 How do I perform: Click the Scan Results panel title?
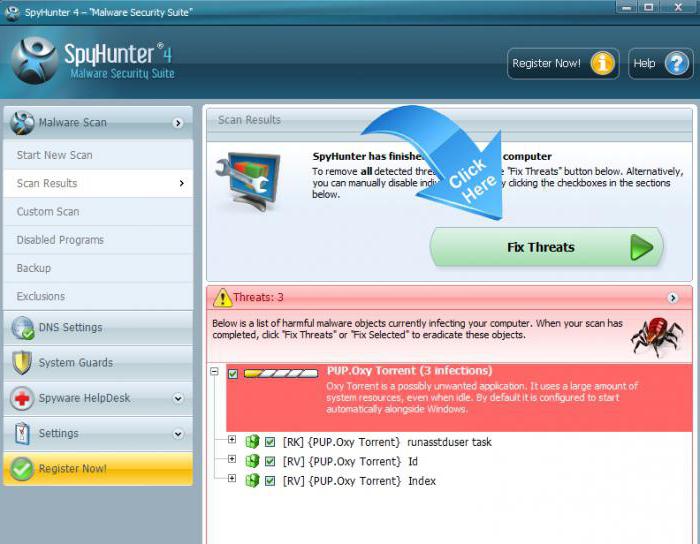pos(249,120)
